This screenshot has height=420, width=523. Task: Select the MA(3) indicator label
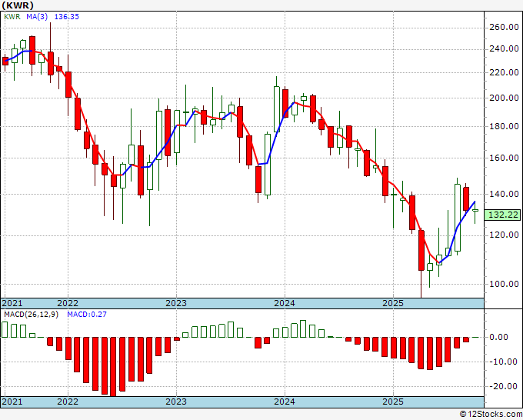click(x=37, y=17)
